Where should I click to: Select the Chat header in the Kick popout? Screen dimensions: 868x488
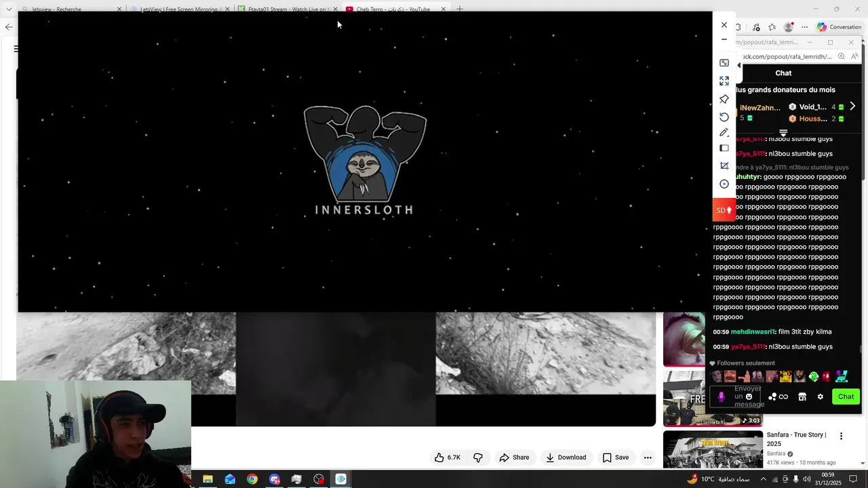(x=783, y=73)
